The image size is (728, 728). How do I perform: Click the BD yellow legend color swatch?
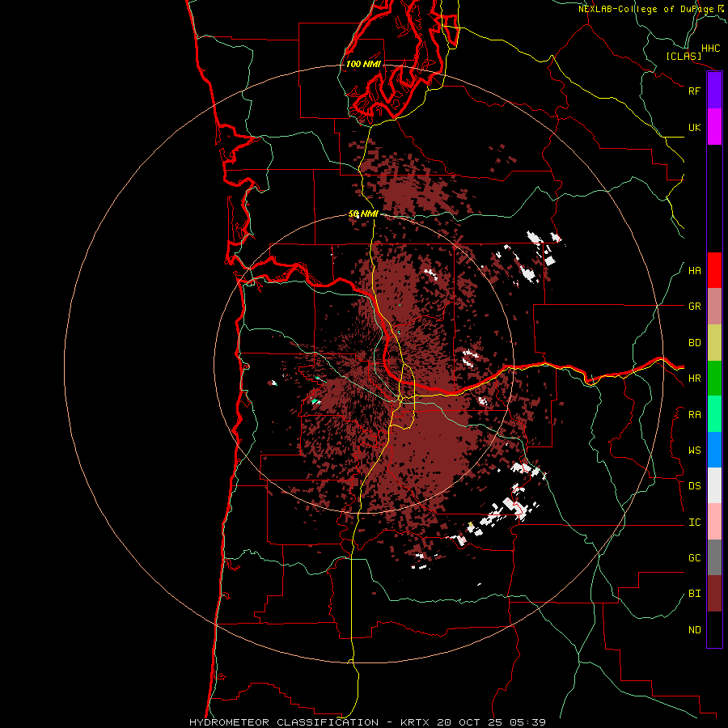point(714,343)
